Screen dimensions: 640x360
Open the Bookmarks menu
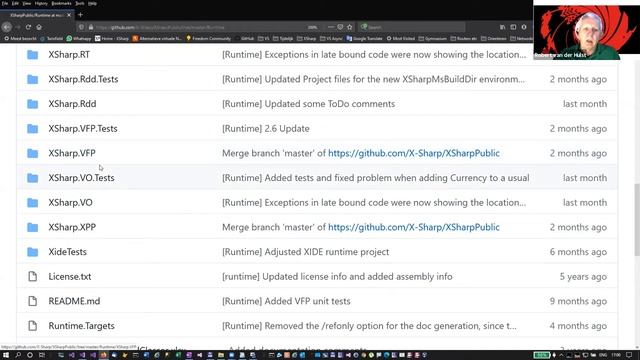point(61,3)
